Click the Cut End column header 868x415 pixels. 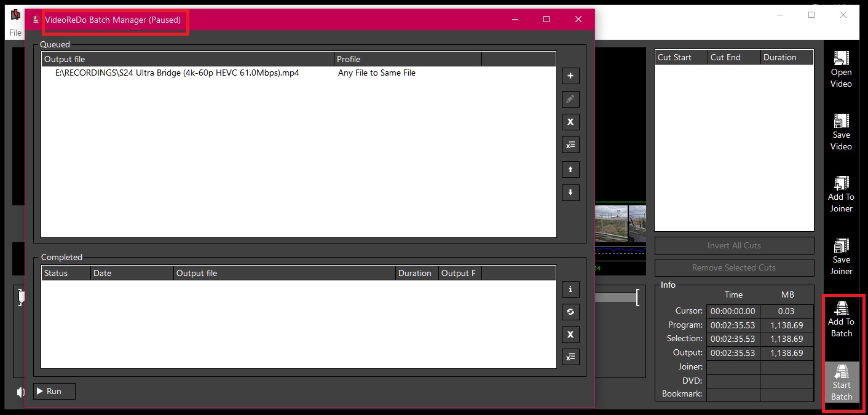(734, 57)
